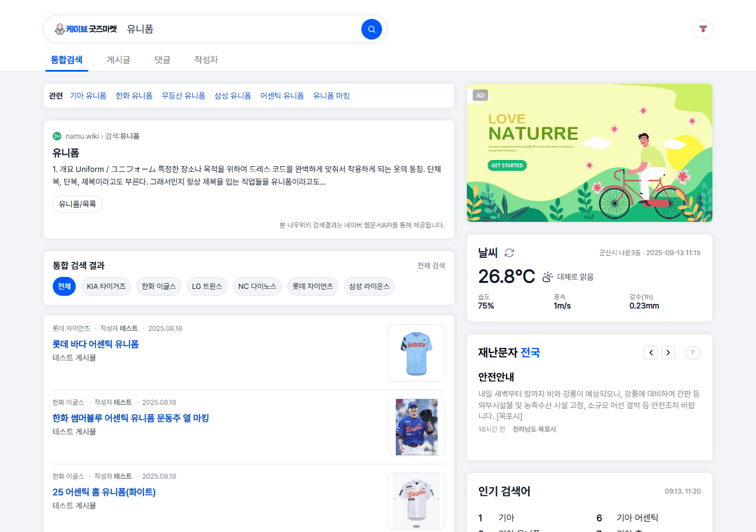Image resolution: width=756 pixels, height=532 pixels.
Task: Click the 전국 region label in 재난문자
Action: [530, 353]
